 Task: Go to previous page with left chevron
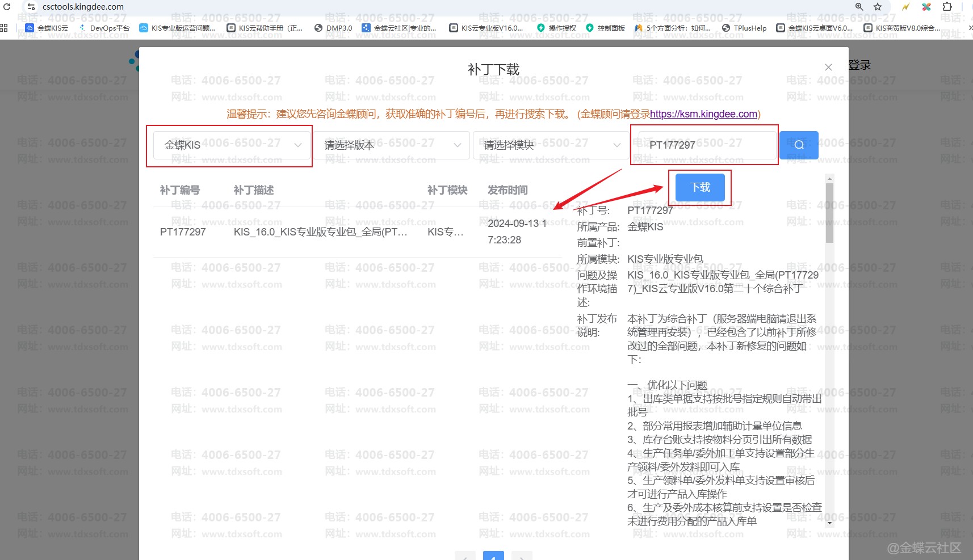coord(465,556)
